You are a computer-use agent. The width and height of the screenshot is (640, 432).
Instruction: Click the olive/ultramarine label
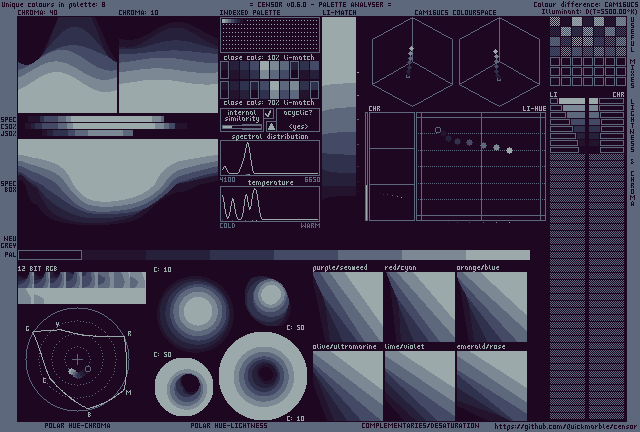pos(344,346)
